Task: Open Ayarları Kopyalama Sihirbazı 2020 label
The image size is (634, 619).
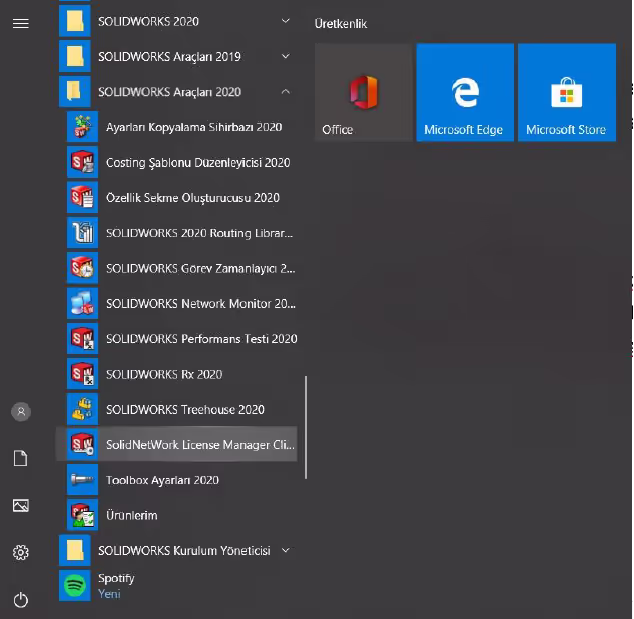Action: coord(194,127)
